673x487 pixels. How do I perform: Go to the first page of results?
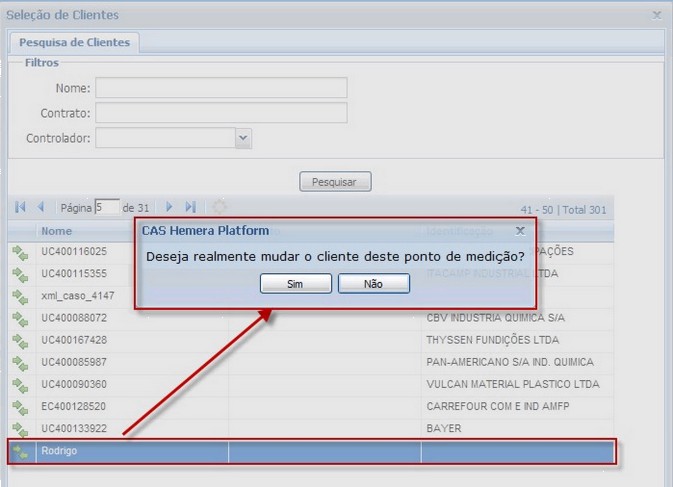coord(20,207)
